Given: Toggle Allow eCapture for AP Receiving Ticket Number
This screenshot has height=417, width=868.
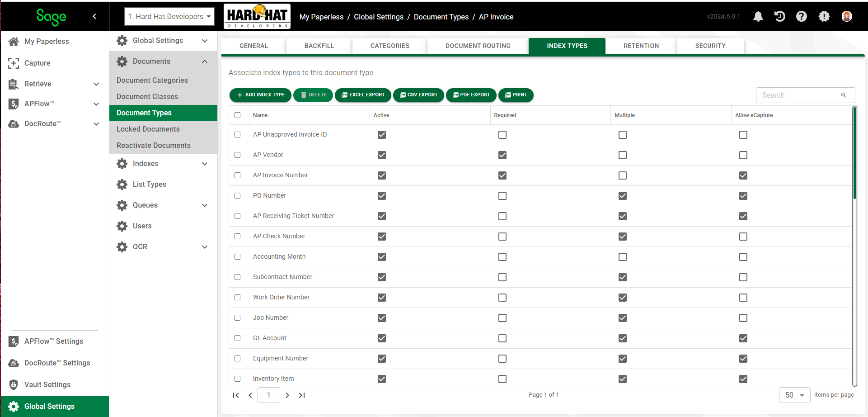Looking at the screenshot, I should (743, 216).
